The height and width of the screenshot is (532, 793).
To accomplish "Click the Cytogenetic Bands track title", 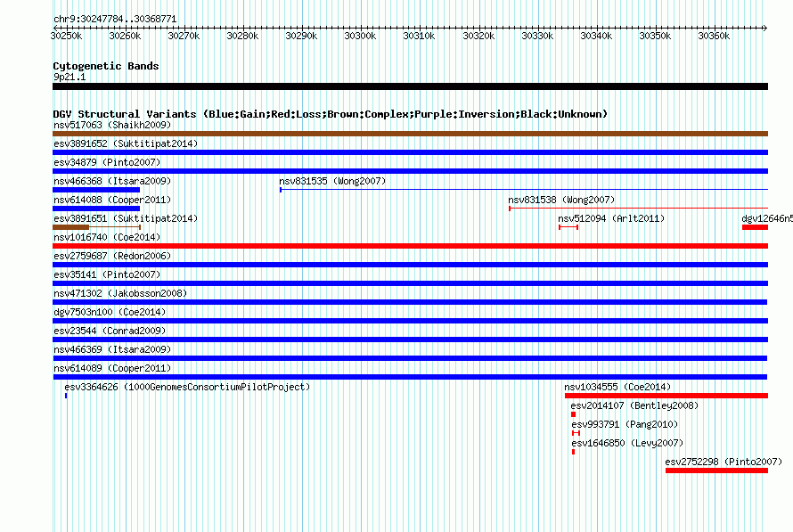I will coord(106,66).
